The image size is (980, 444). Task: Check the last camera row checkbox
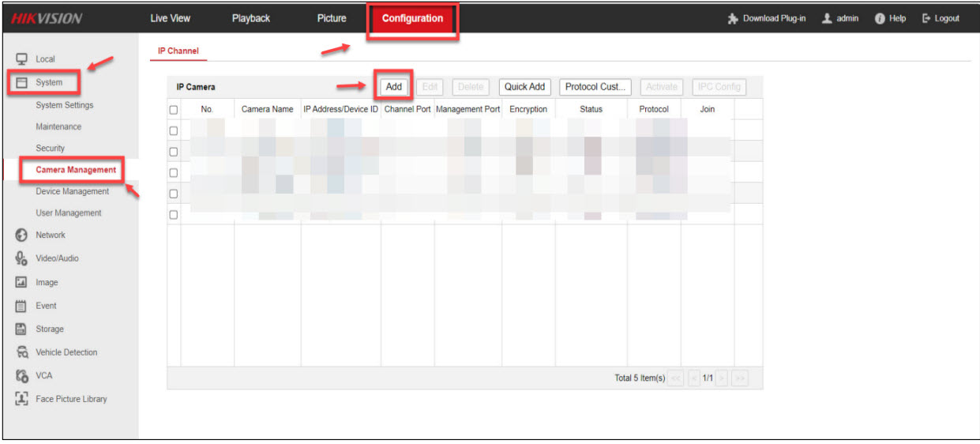[x=174, y=214]
